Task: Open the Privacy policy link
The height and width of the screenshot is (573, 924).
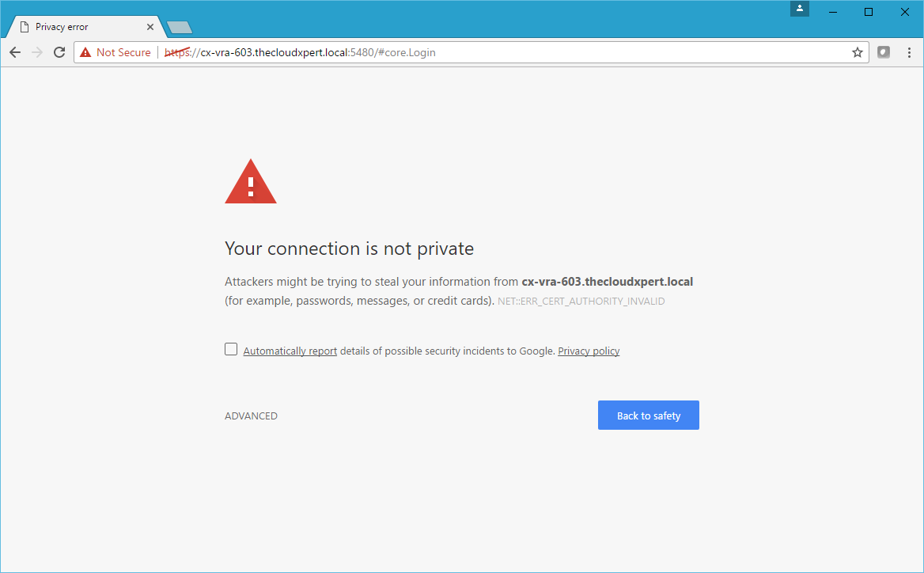Action: click(x=589, y=351)
